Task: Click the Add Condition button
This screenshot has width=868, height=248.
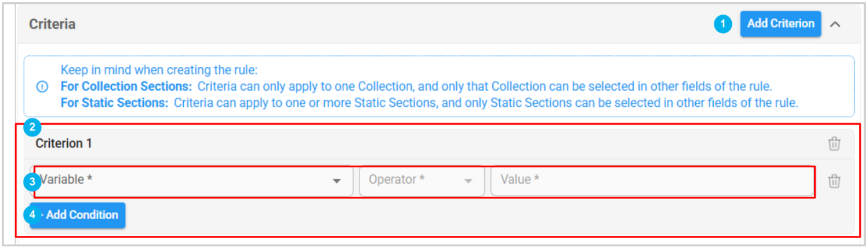Action: pos(82,215)
